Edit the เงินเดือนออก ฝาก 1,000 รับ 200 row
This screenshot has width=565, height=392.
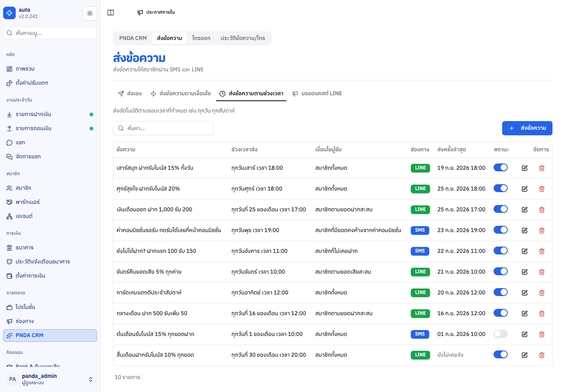(525, 210)
